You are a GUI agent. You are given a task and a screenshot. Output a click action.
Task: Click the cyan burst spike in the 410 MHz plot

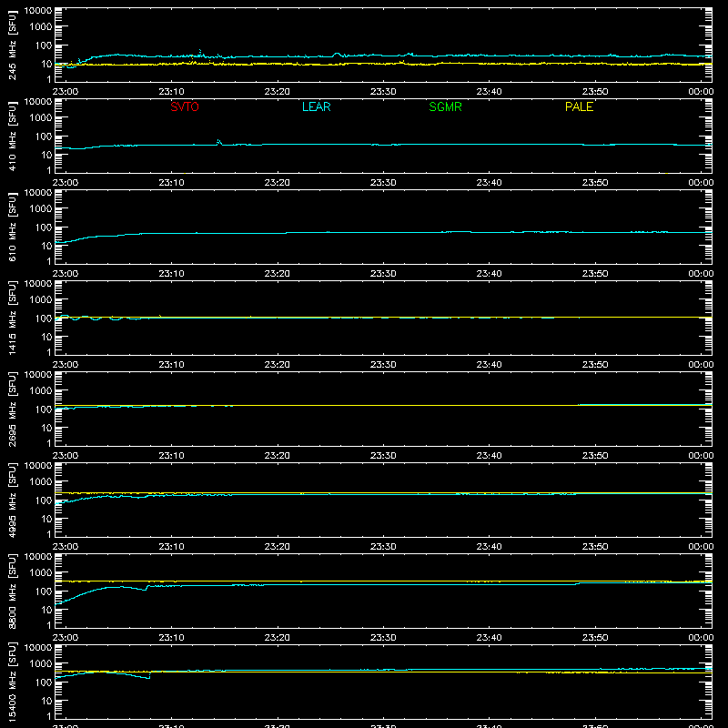pyautogui.click(x=219, y=142)
